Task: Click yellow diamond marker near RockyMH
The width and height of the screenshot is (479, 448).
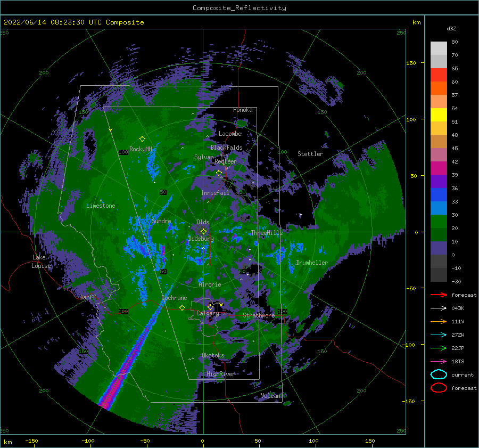Action: (142, 139)
